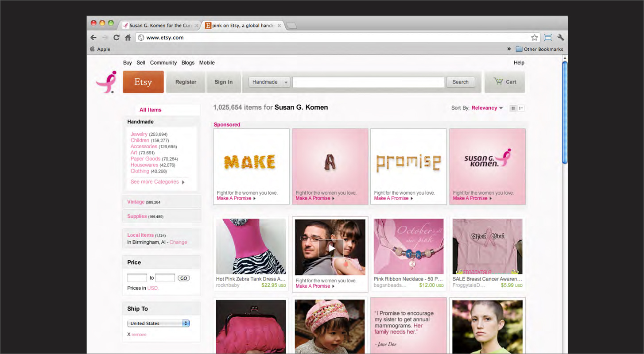Open the Apple bookmark
This screenshot has height=354, width=644.
[x=100, y=49]
